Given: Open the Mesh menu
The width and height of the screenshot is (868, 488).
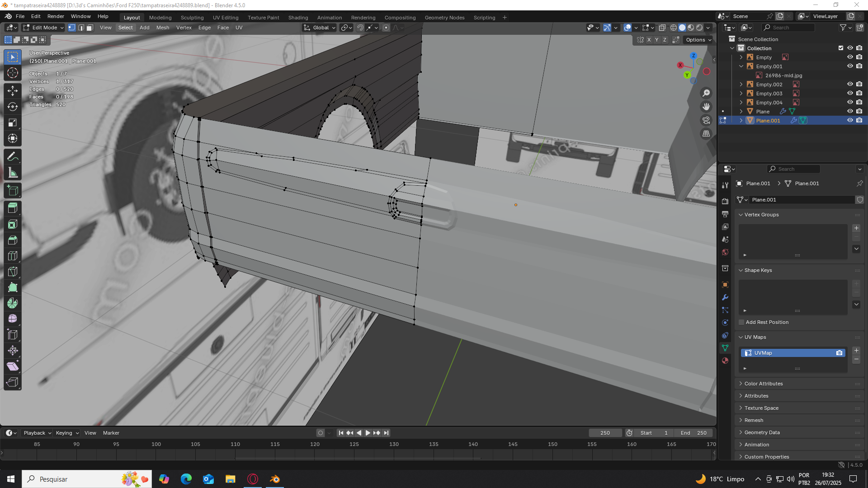Looking at the screenshot, I should coord(162,28).
